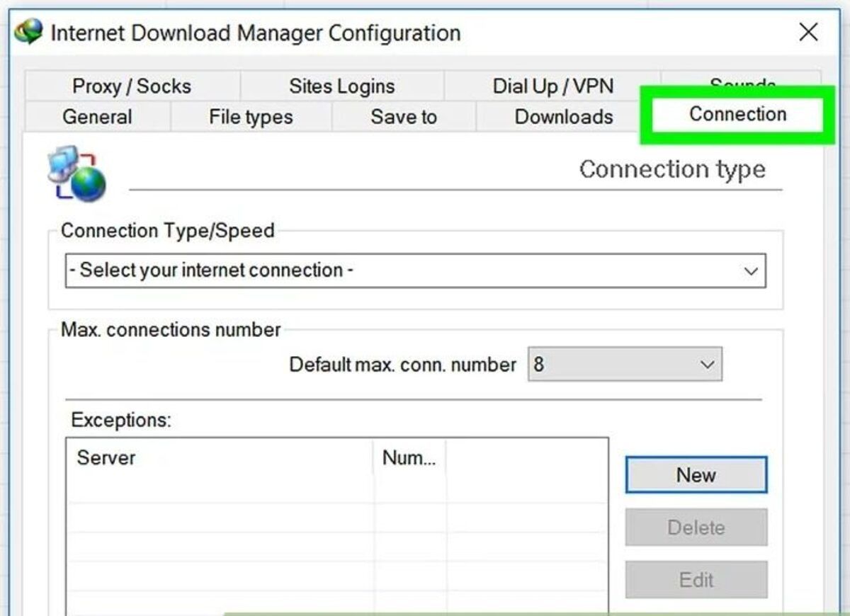Close the configuration dialog with X
Screen dimensions: 850x616
[808, 32]
